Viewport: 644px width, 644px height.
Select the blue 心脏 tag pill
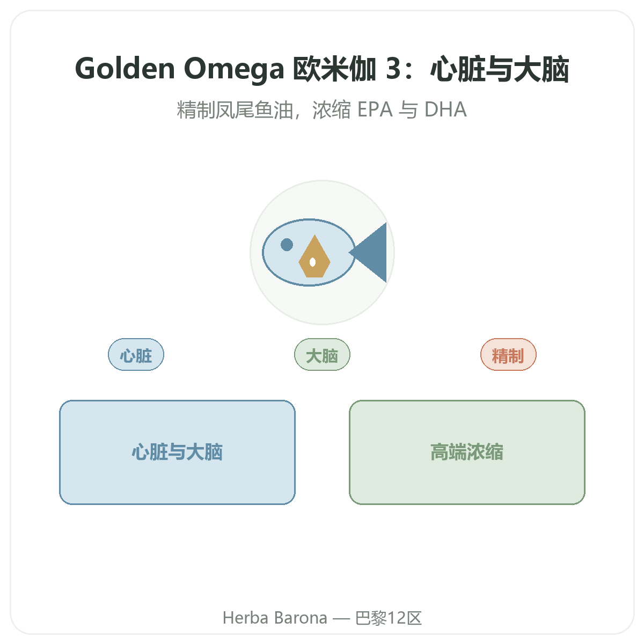coord(136,355)
